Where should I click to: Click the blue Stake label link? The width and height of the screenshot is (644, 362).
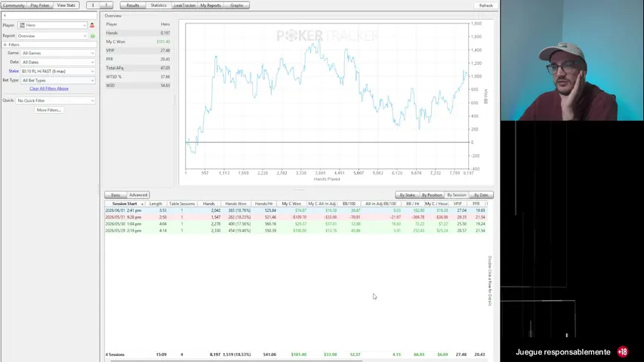tap(14, 72)
